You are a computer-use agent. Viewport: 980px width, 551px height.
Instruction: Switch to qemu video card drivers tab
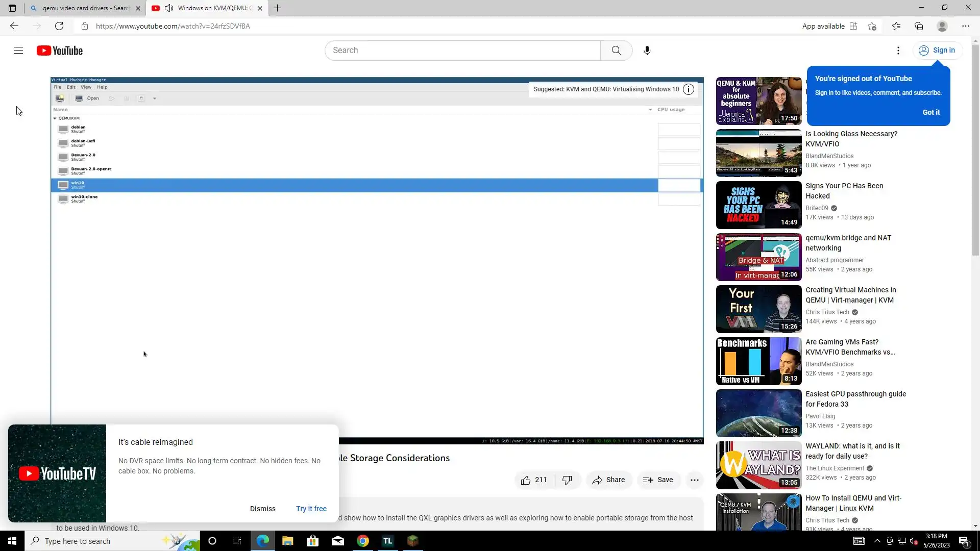click(84, 8)
